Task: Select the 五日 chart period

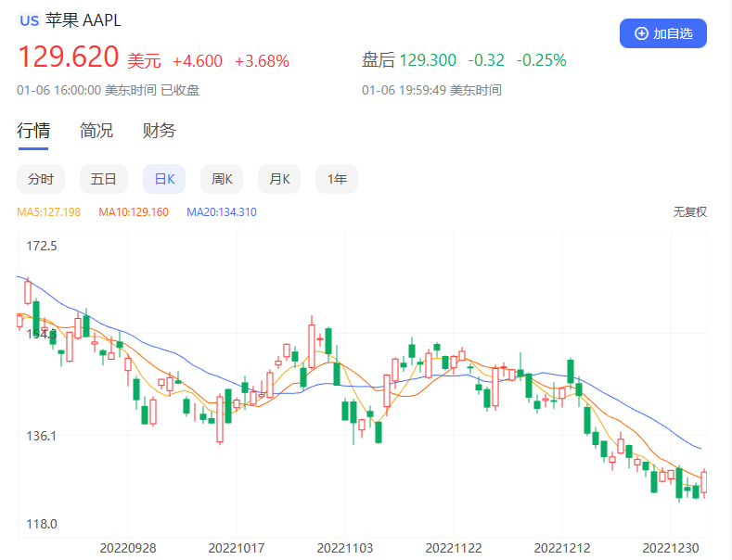Action: pos(104,179)
